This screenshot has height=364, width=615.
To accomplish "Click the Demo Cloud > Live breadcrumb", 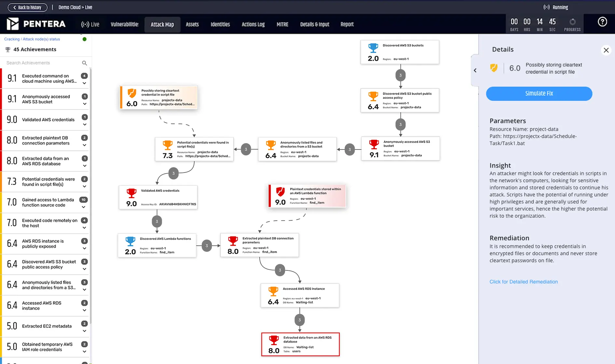I will tap(75, 7).
